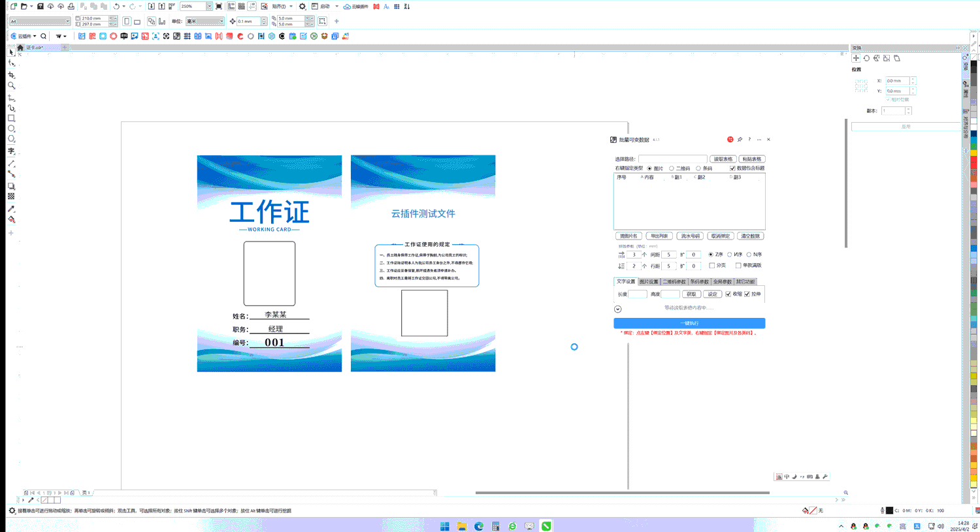Switch to the 全局参数 tab
Viewport: 980px width, 532px height.
[x=723, y=282]
